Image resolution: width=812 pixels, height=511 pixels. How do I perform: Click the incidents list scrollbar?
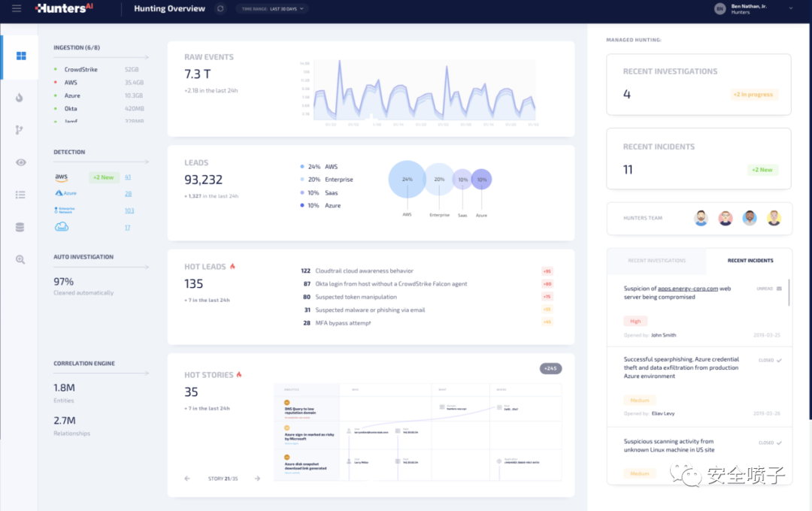point(789,292)
